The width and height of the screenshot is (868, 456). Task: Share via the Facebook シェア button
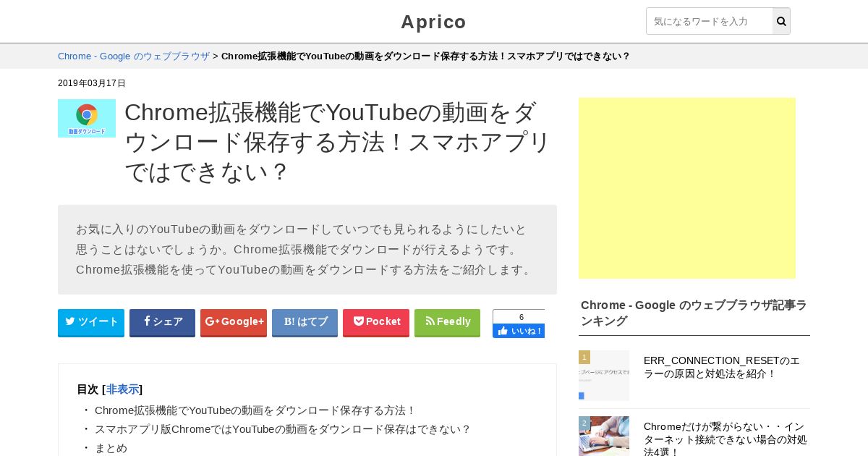(162, 322)
